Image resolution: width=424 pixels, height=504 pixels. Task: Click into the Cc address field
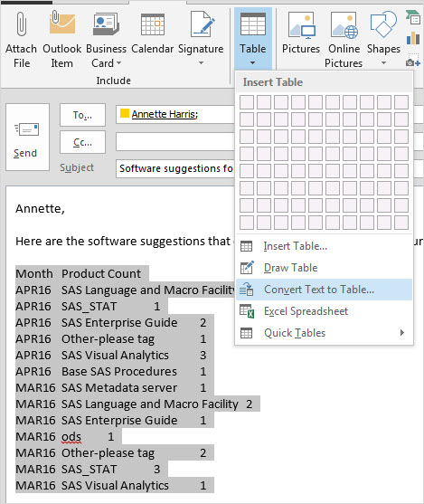(x=175, y=142)
